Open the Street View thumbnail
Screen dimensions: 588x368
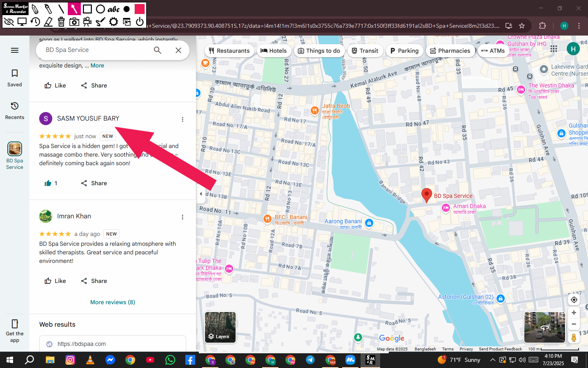point(545,327)
